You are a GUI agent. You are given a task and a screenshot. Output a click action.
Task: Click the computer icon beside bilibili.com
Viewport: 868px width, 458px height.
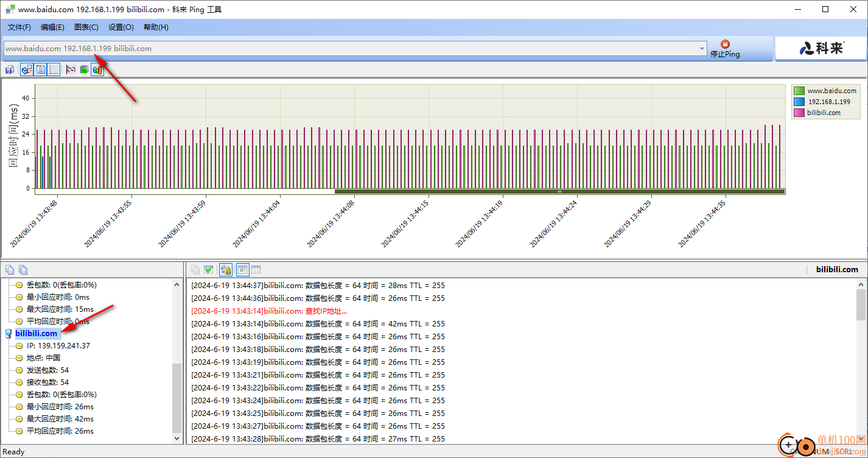(9, 334)
